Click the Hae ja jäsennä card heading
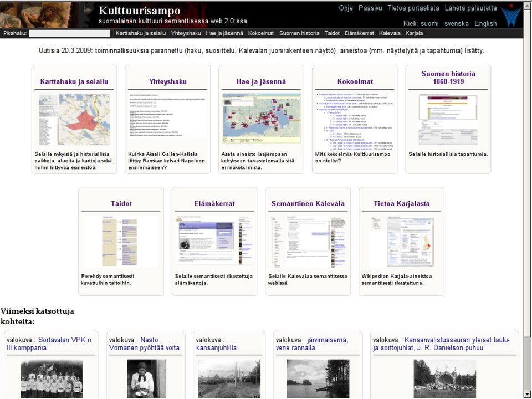The image size is (532, 399). pyautogui.click(x=261, y=82)
